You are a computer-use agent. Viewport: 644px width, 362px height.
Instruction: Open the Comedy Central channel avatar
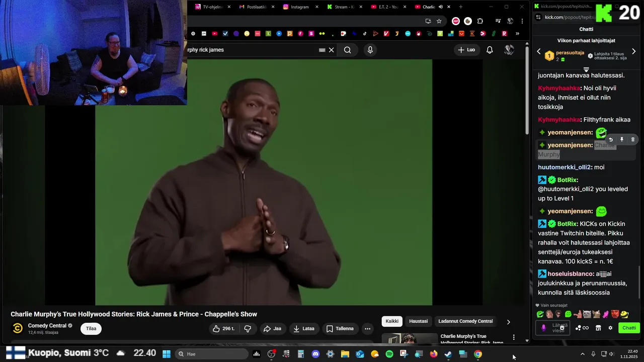[x=18, y=328]
